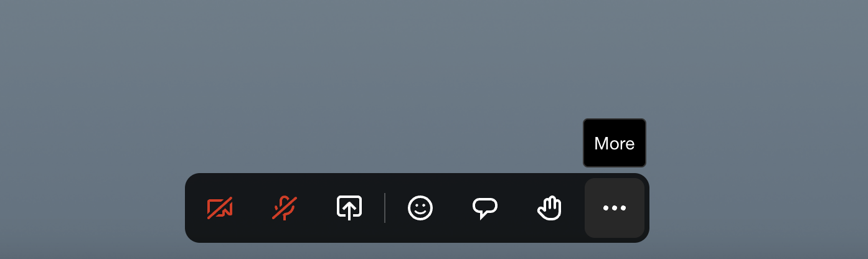Image resolution: width=868 pixels, height=259 pixels.
Task: Click the vertical divider in the toolbar
Action: 385,208
